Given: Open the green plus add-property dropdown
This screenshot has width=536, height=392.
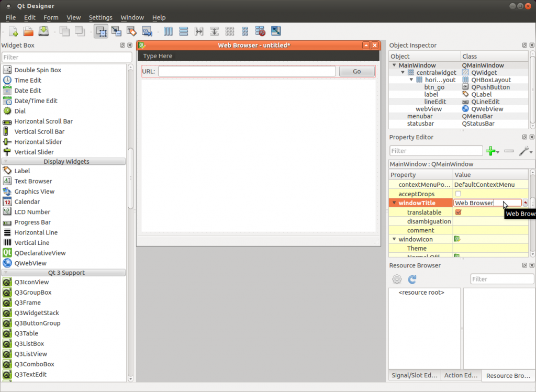Looking at the screenshot, I should (x=492, y=151).
